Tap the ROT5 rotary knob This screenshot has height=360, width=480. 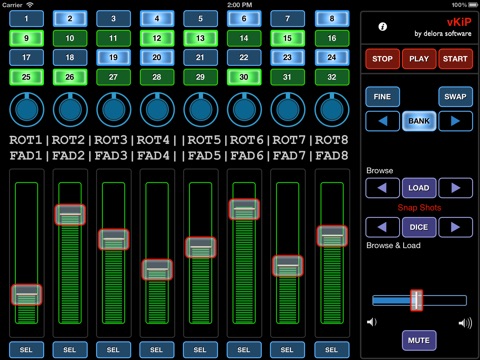[x=200, y=109]
